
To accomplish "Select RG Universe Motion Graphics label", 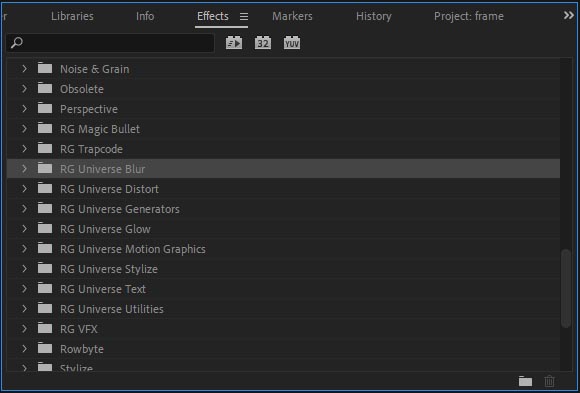I will point(133,249).
